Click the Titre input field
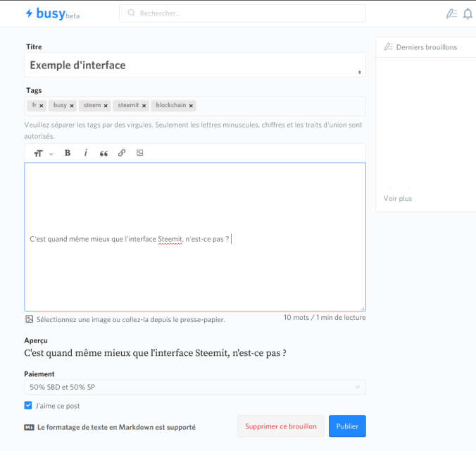 coord(194,66)
